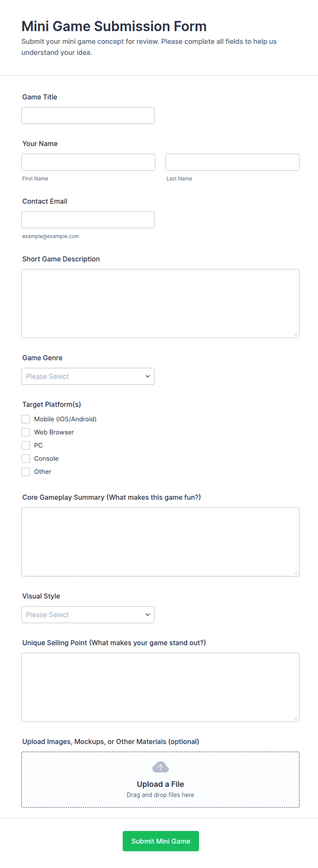
Task: Click into the First Name field
Action: coord(88,162)
